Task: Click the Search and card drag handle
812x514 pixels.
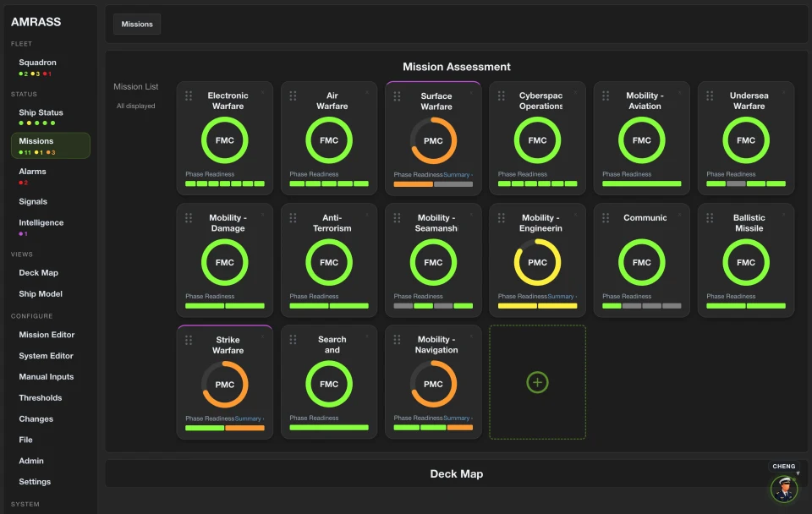Action: click(x=293, y=340)
